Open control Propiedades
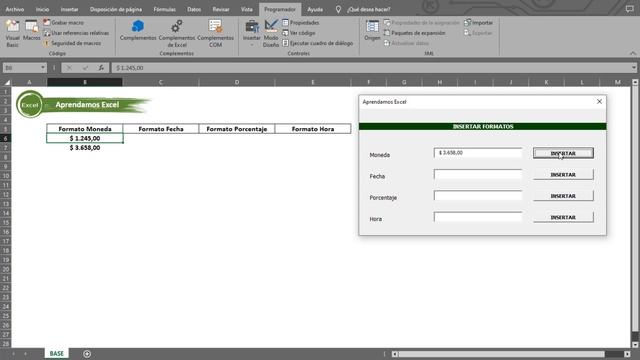 click(301, 23)
